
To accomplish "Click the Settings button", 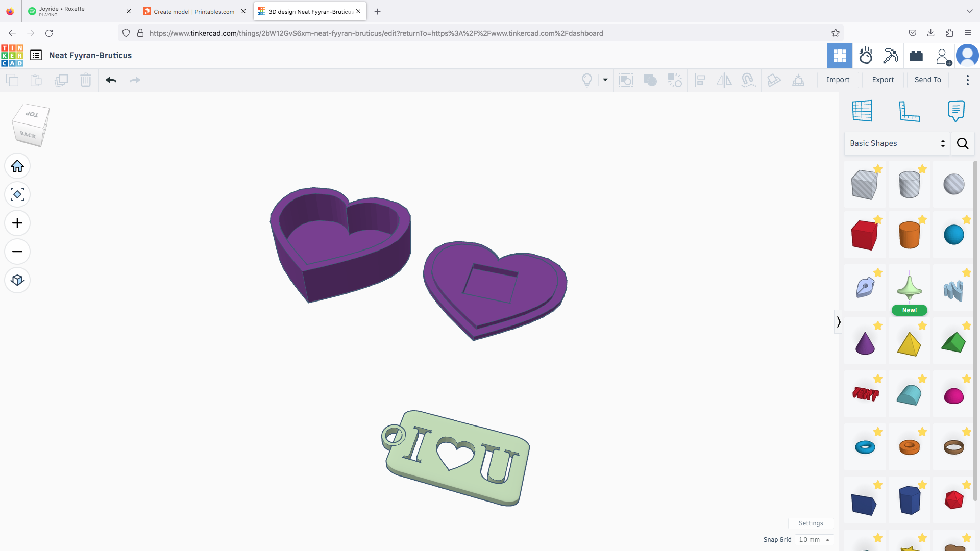I will [x=811, y=523].
